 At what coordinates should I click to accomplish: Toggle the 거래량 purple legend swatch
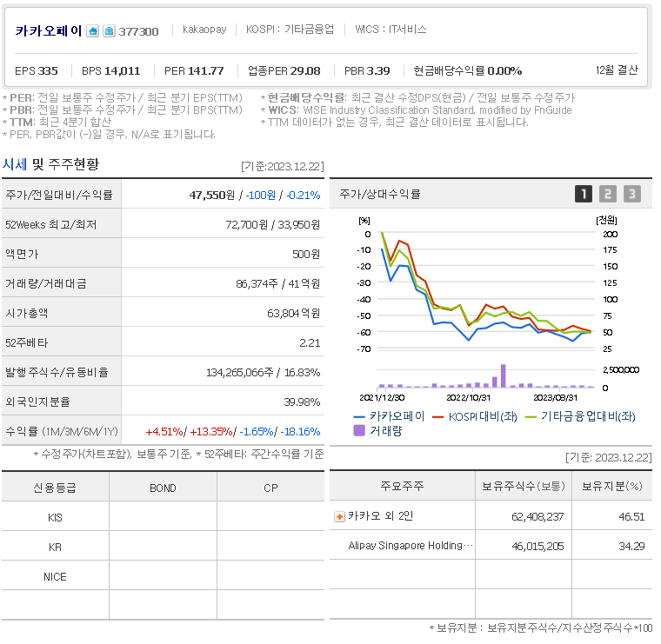359,430
